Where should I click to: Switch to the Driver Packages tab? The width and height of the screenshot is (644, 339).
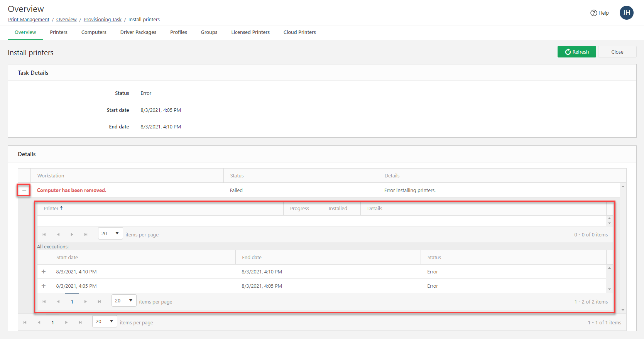point(138,32)
